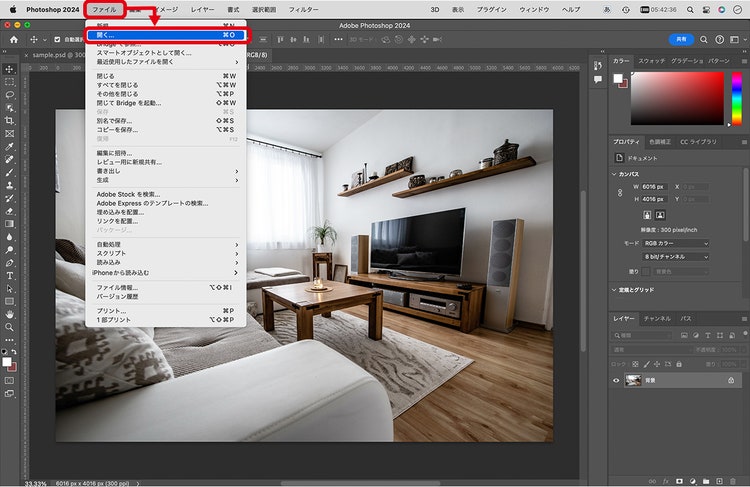Viewport: 750px width, 487px height.
Task: Create new adjustment layer icon
Action: point(693,481)
